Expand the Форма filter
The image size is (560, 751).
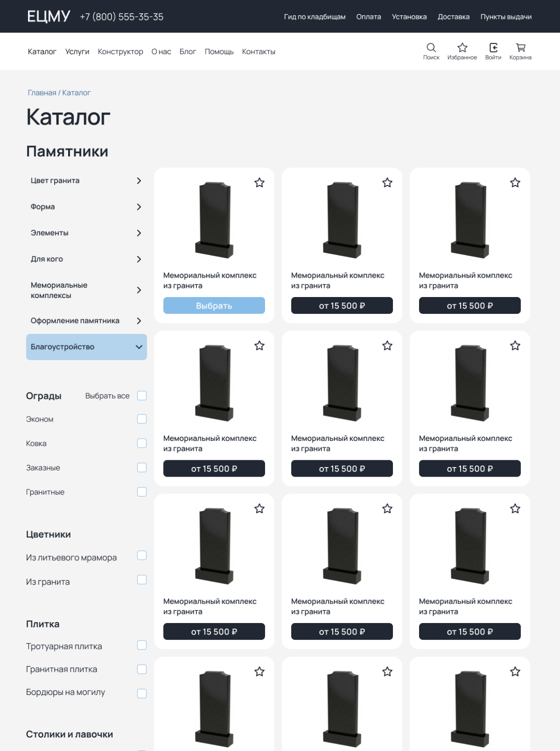point(86,207)
